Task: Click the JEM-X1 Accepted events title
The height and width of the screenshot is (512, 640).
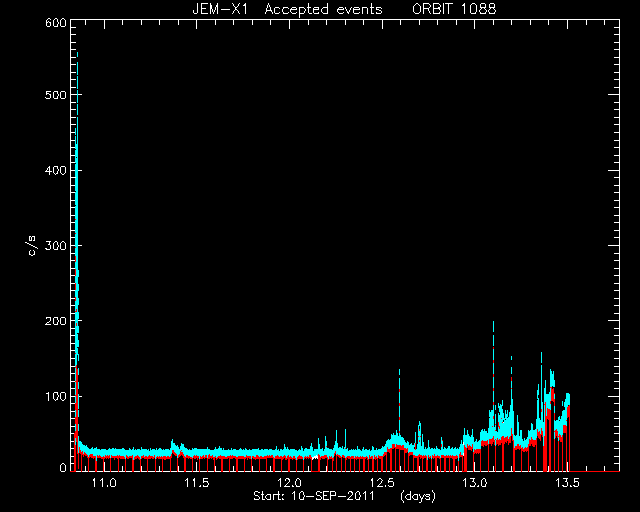Action: [287, 9]
